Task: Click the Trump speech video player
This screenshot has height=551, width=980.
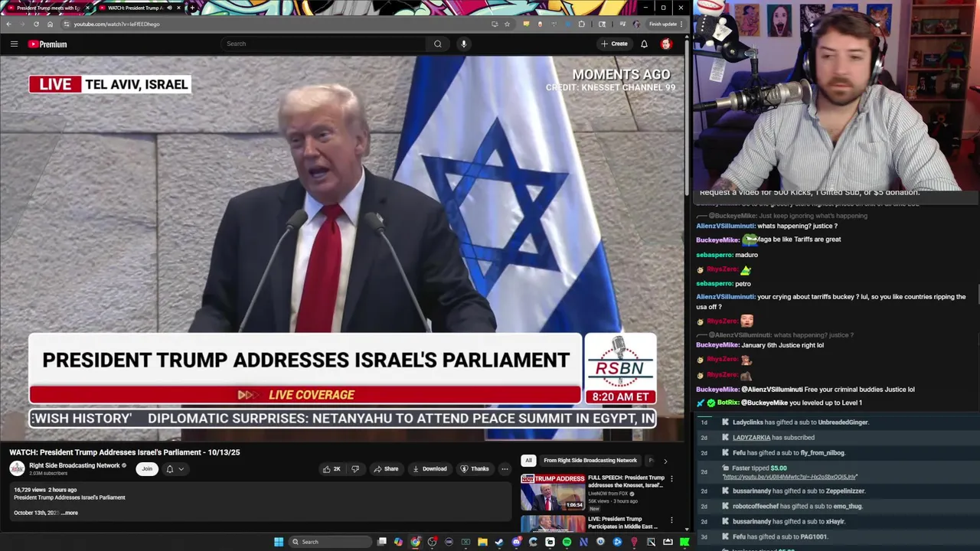Action: coord(342,249)
